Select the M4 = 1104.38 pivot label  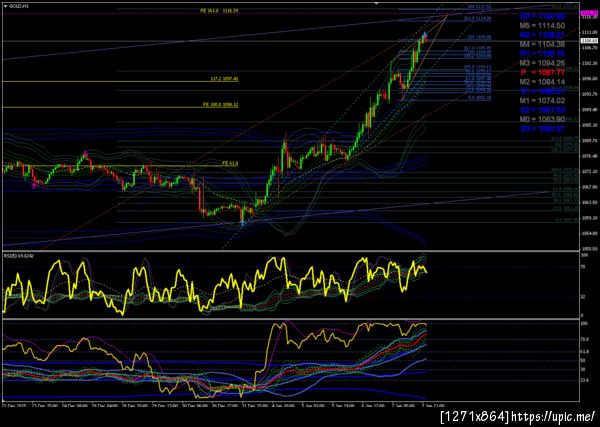tap(543, 45)
